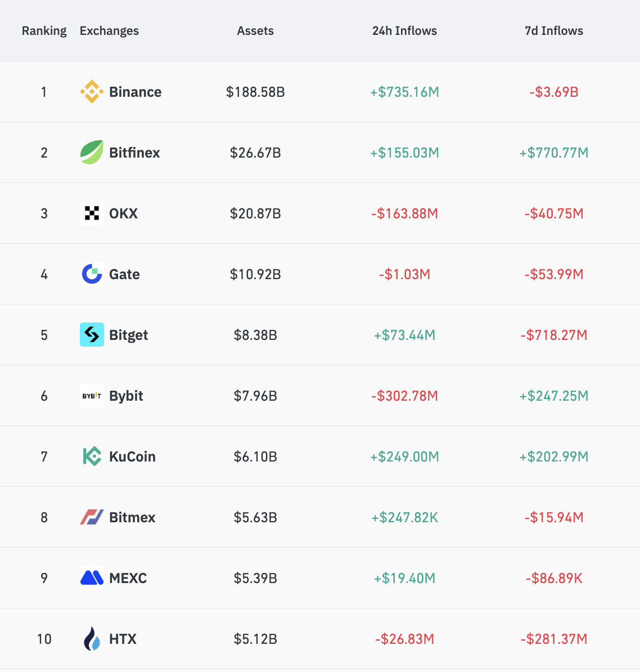The width and height of the screenshot is (640, 672).
Task: Click the Bitget cyan logo icon
Action: click(92, 335)
